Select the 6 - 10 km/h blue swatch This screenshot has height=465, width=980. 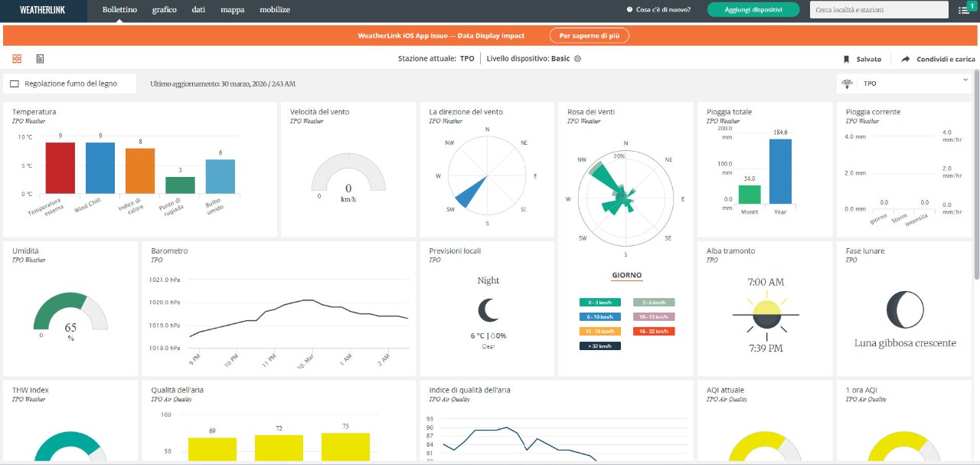point(600,316)
